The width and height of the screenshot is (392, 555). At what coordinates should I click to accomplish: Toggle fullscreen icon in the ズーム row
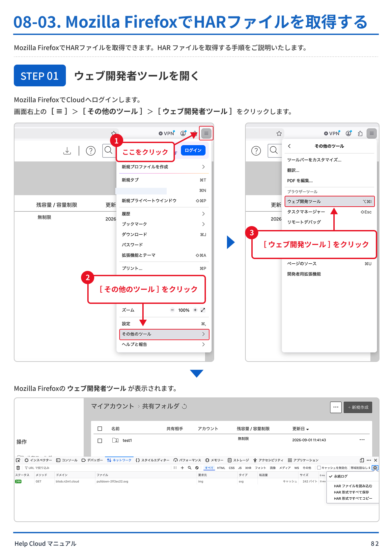(203, 310)
